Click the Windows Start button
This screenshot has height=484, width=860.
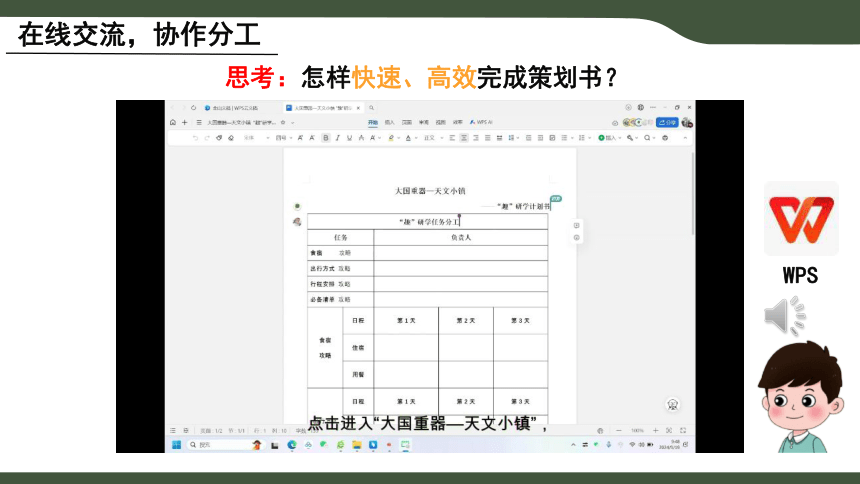click(x=176, y=444)
